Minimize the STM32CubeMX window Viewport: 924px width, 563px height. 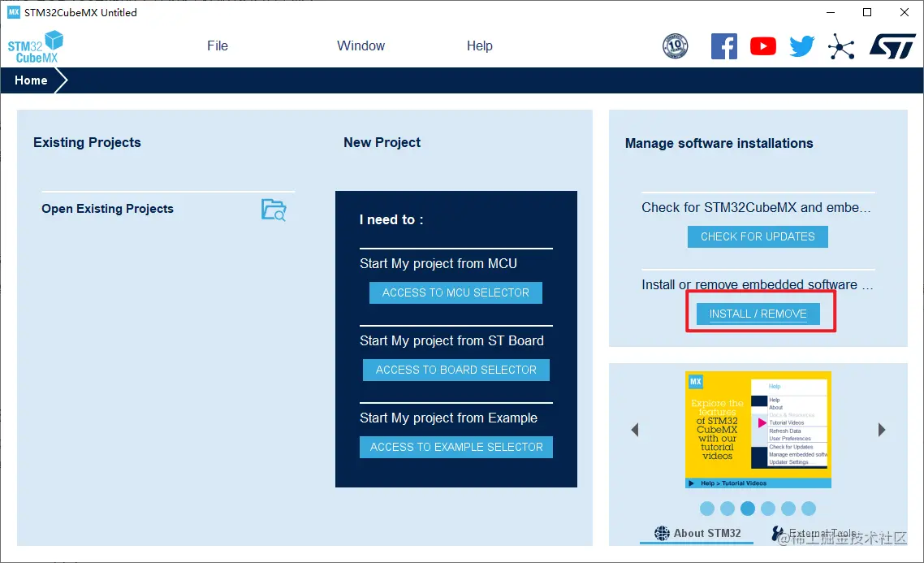point(831,12)
